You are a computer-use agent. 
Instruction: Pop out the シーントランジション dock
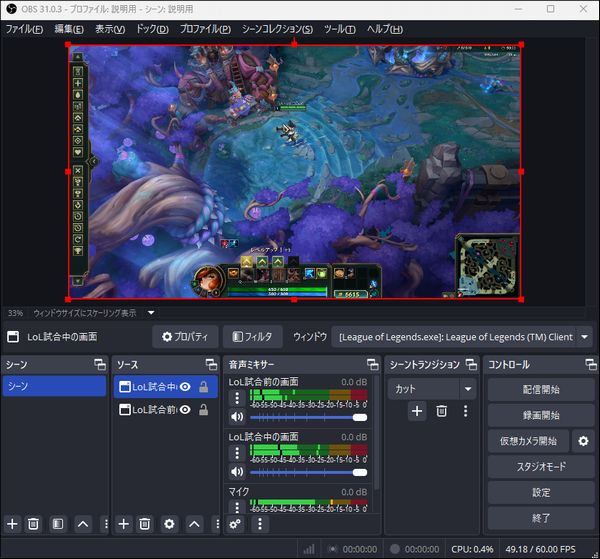pyautogui.click(x=471, y=364)
